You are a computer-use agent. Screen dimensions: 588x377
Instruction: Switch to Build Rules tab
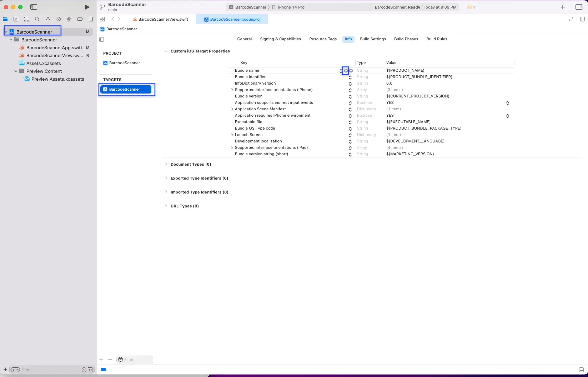[437, 39]
